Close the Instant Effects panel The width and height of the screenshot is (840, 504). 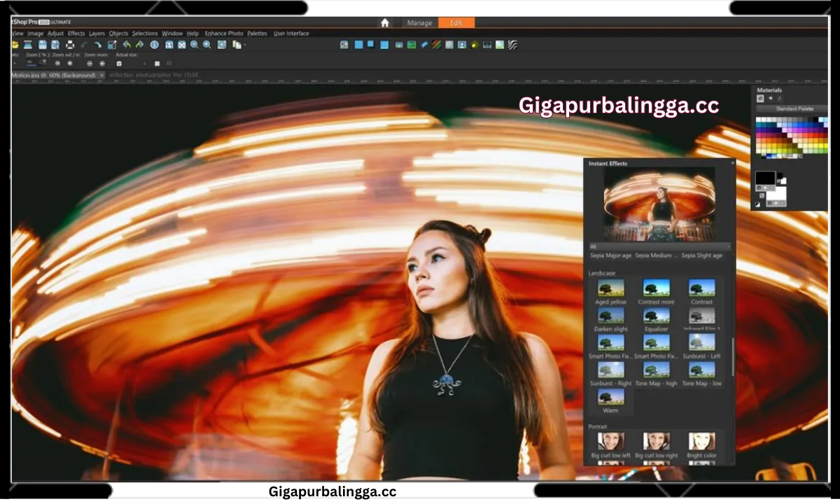(732, 163)
